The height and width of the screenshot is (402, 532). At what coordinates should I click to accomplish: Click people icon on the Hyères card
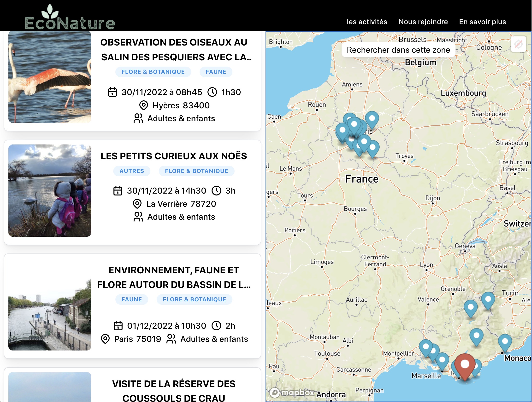coord(138,118)
